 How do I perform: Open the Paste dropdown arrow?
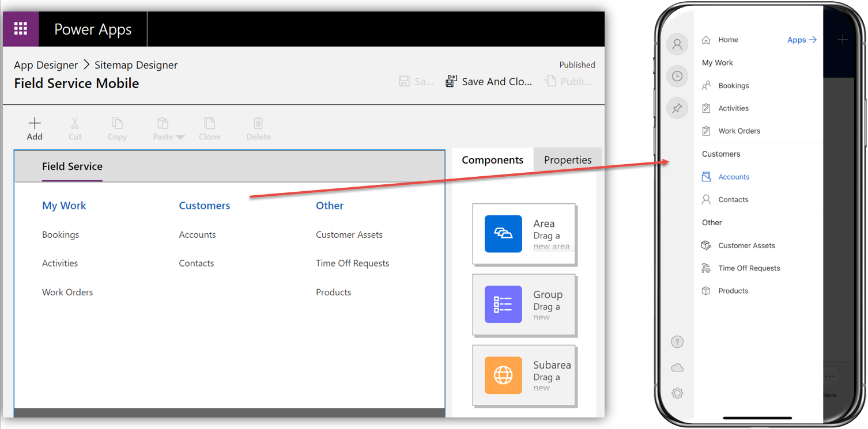(x=180, y=137)
